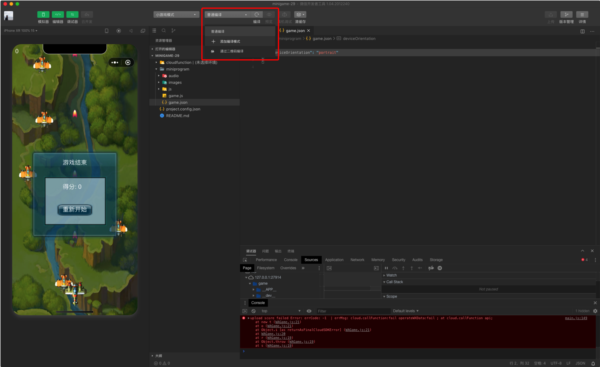This screenshot has height=367, width=600.
Task: Select the first compile mode menu entry
Action: 240,31
